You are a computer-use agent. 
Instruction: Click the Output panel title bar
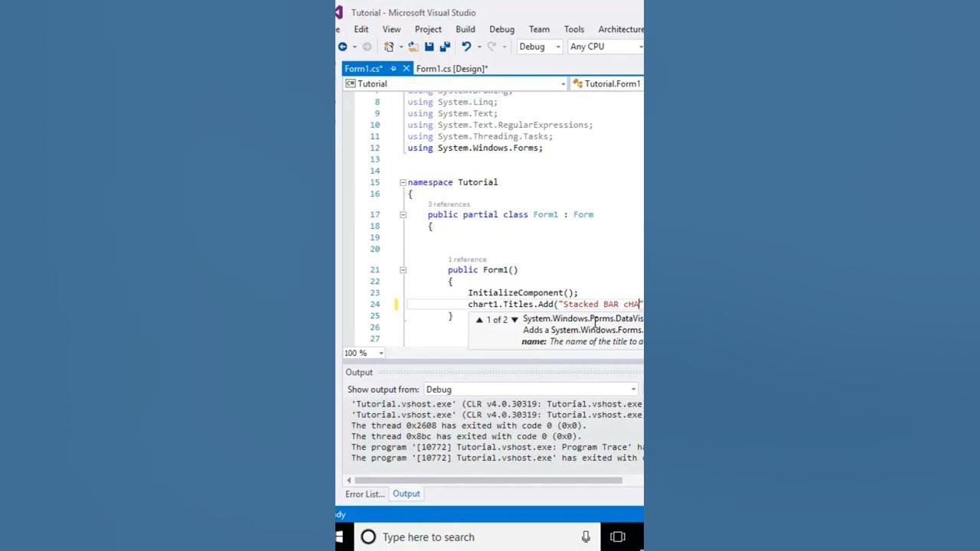(493, 373)
